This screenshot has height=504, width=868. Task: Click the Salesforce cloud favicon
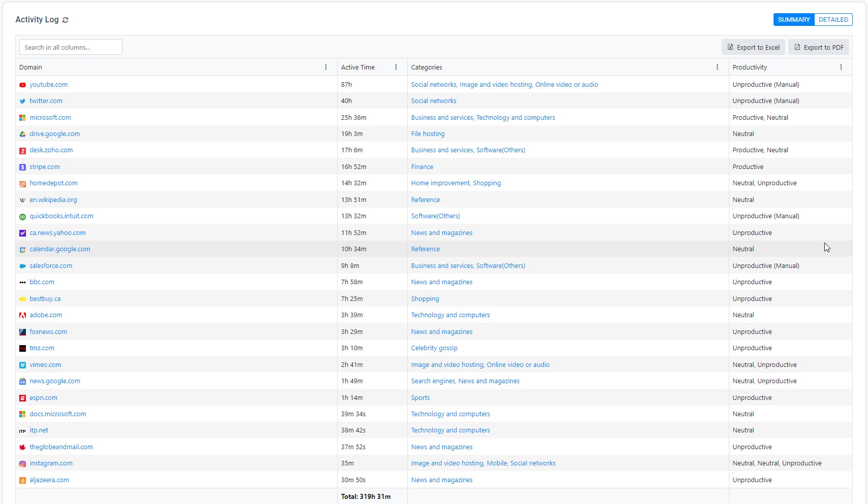point(22,266)
